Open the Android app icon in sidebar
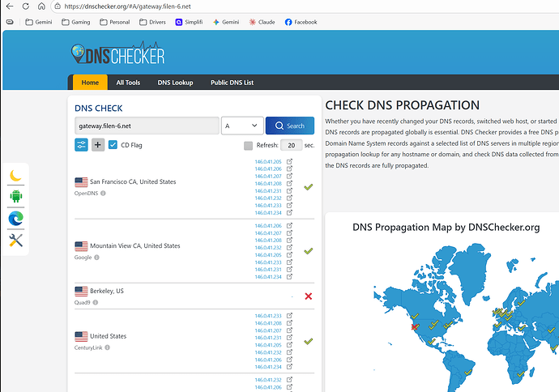 [16, 196]
